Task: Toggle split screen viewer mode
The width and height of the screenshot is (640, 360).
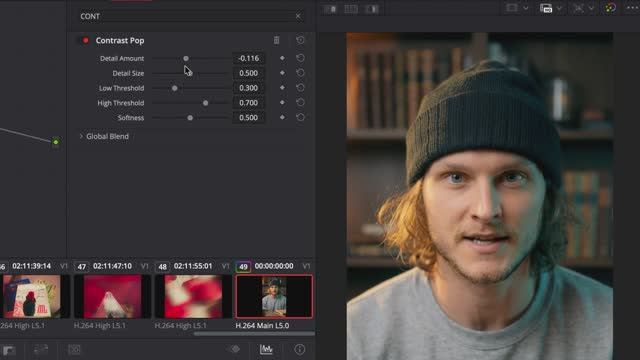Action: point(351,9)
